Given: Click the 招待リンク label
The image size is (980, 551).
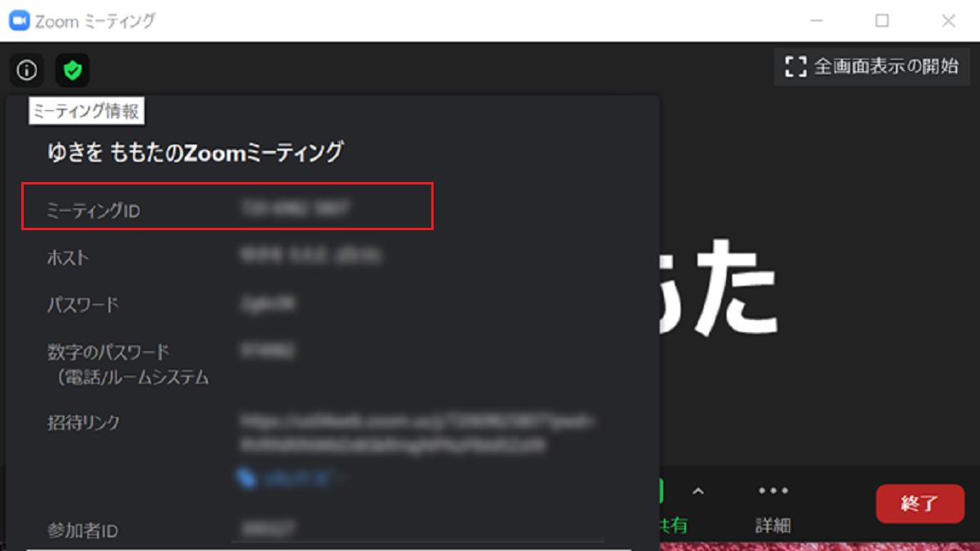Looking at the screenshot, I should (x=83, y=423).
